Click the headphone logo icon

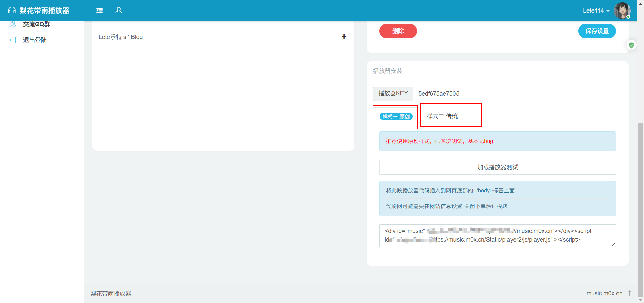point(12,10)
